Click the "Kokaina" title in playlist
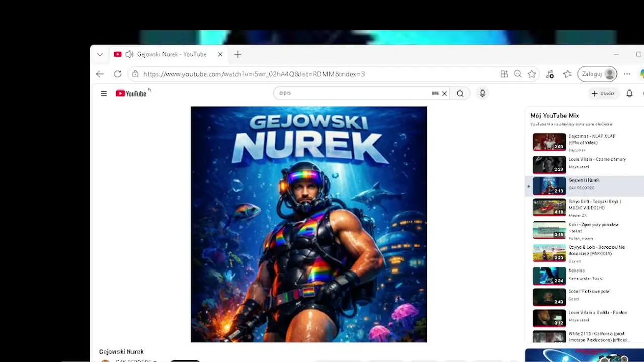 (x=577, y=270)
